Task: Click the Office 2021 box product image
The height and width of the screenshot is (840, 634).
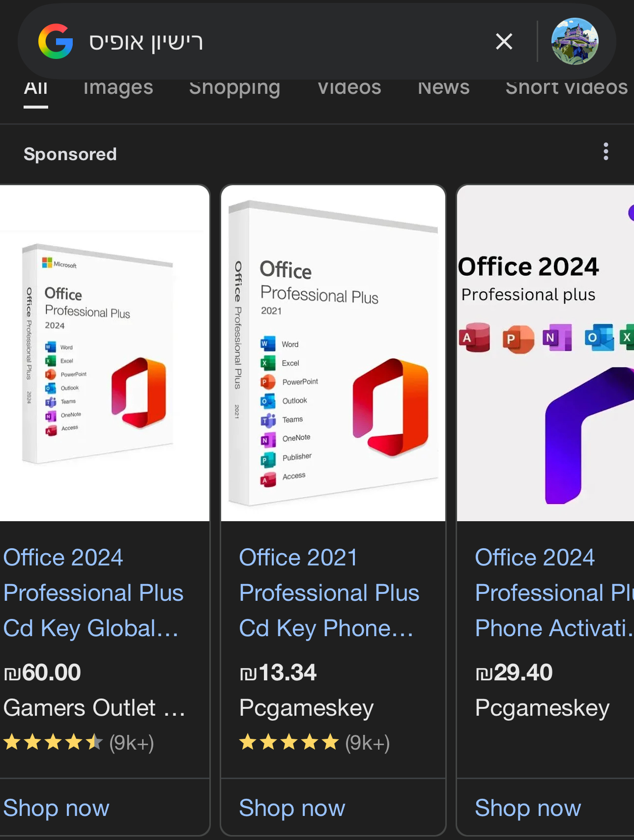Action: pyautogui.click(x=333, y=354)
